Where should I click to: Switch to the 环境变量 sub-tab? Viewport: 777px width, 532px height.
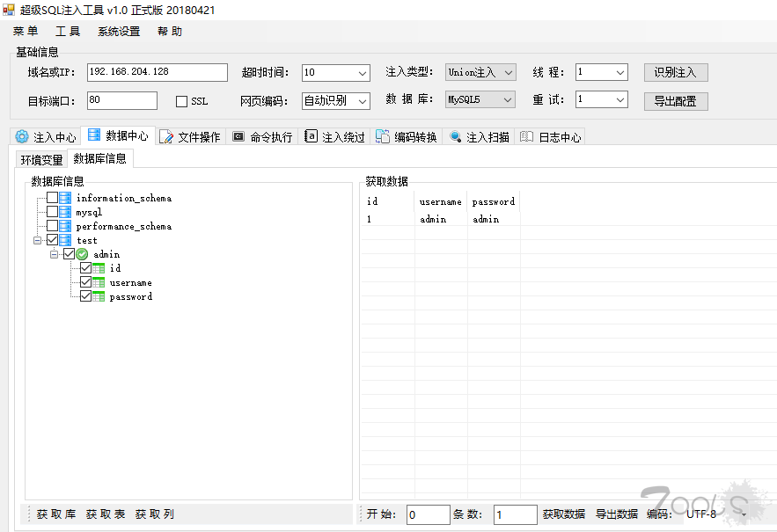point(41,160)
